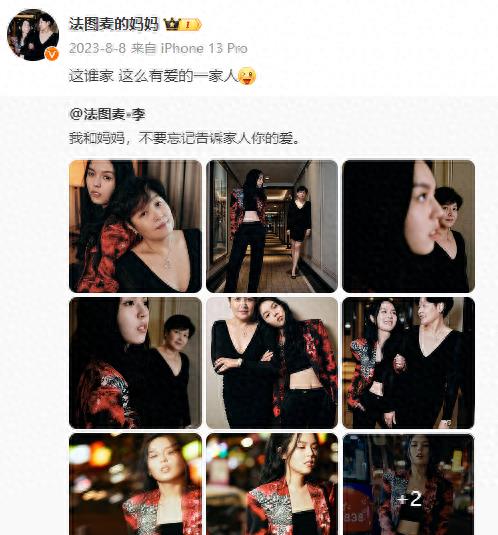
Task: Open bottom-middle photo with sequin jacket
Action: pos(272,484)
